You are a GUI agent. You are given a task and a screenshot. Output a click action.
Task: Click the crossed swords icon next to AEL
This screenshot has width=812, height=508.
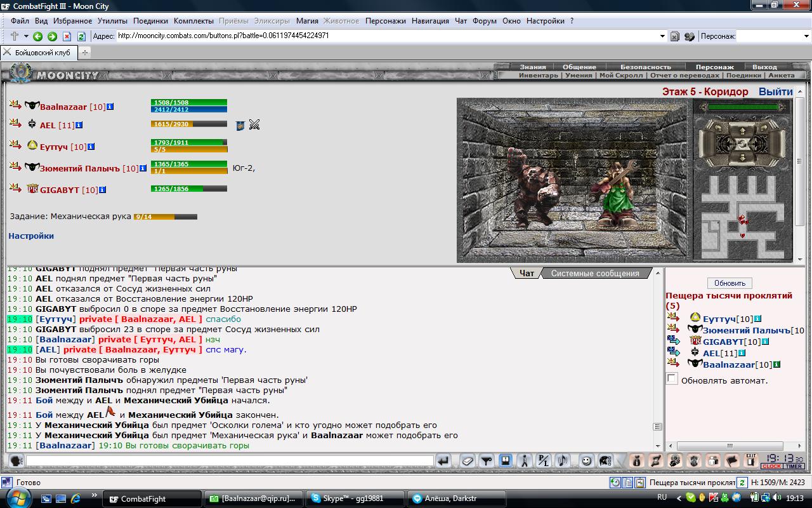coord(254,124)
